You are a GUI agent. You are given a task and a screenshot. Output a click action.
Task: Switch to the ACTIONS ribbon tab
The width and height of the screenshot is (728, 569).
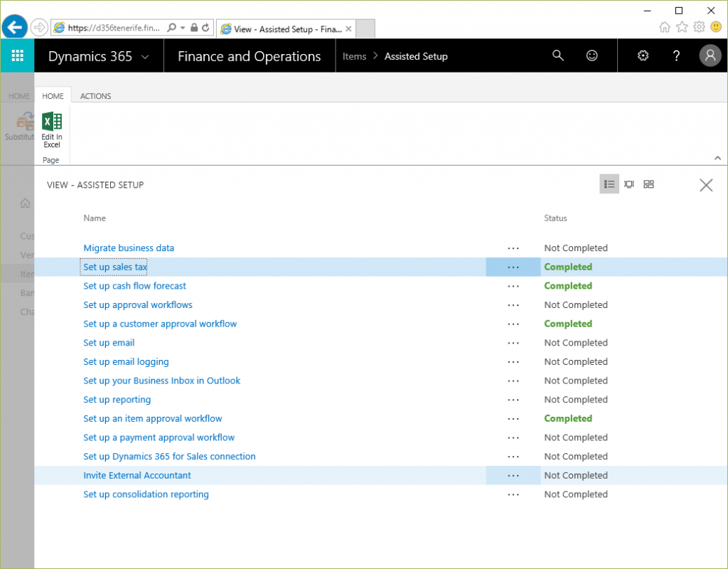coord(95,96)
